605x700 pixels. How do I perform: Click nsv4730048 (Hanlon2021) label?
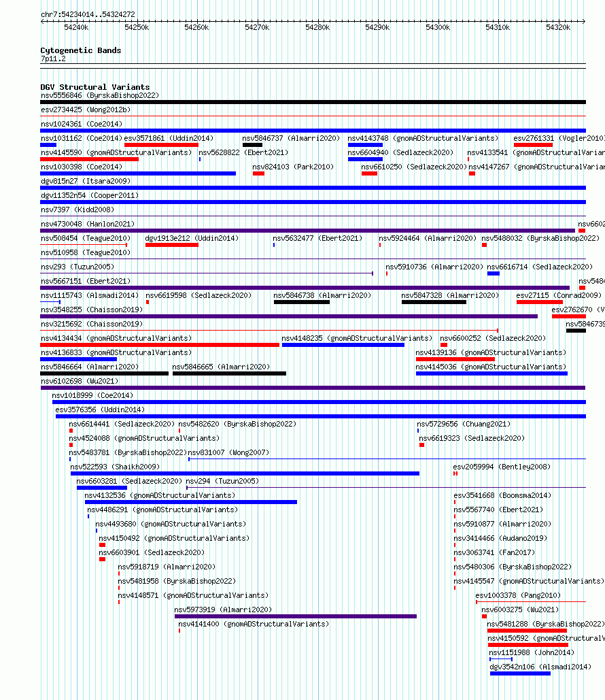[x=88, y=224]
